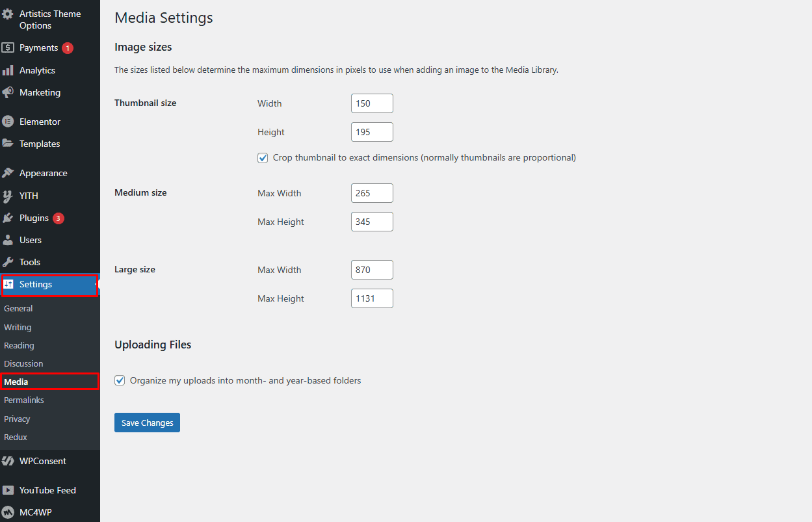Open the Analytics bar chart icon

pos(8,70)
